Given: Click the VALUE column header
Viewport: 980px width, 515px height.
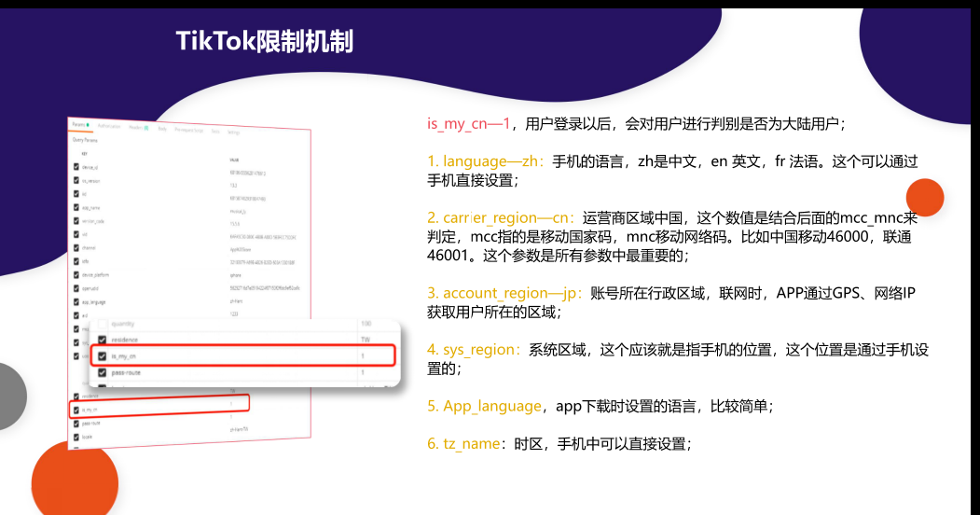Looking at the screenshot, I should [234, 160].
